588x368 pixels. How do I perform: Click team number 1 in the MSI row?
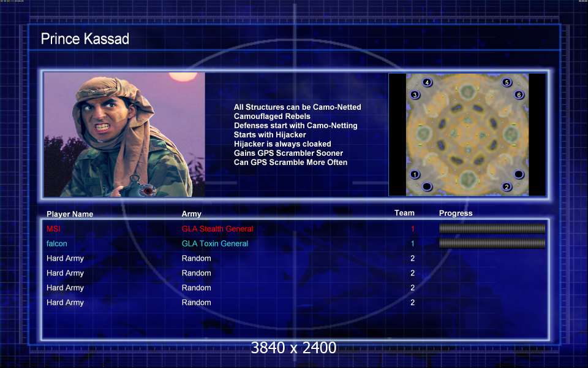[x=412, y=229]
